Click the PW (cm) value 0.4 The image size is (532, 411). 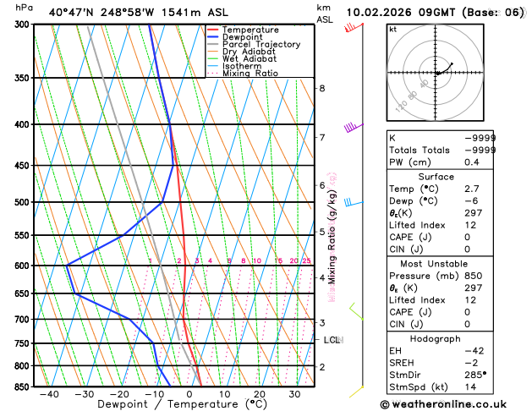(x=472, y=162)
